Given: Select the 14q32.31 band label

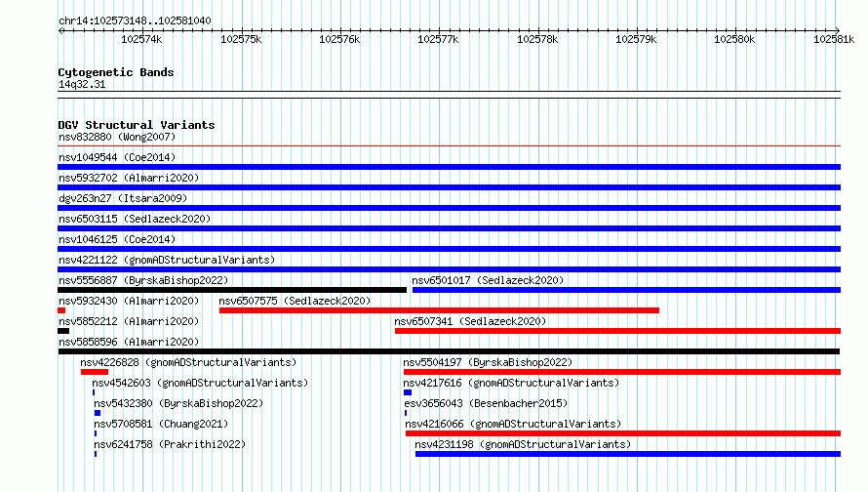Looking at the screenshot, I should [x=82, y=84].
